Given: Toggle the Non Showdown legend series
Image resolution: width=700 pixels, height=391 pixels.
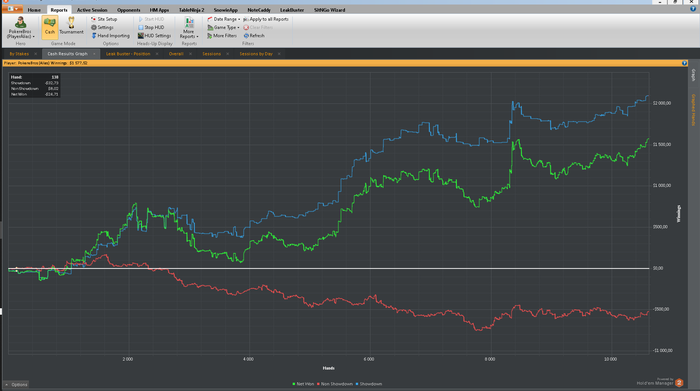Looking at the screenshot, I should coord(335,384).
